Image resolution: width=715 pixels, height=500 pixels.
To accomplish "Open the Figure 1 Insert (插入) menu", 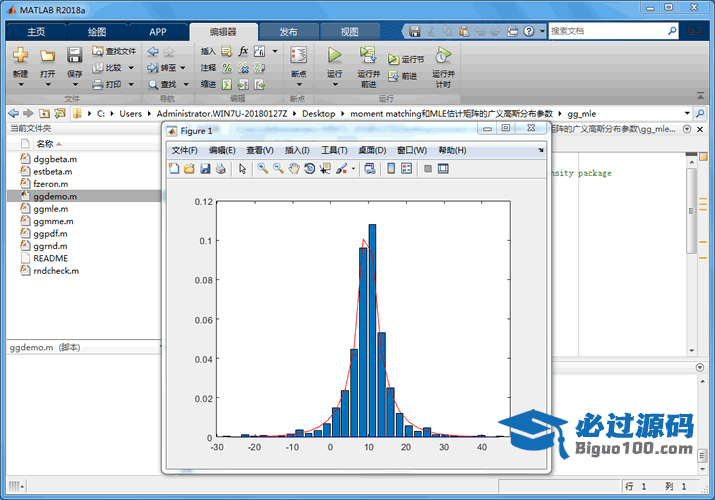I will (297, 150).
